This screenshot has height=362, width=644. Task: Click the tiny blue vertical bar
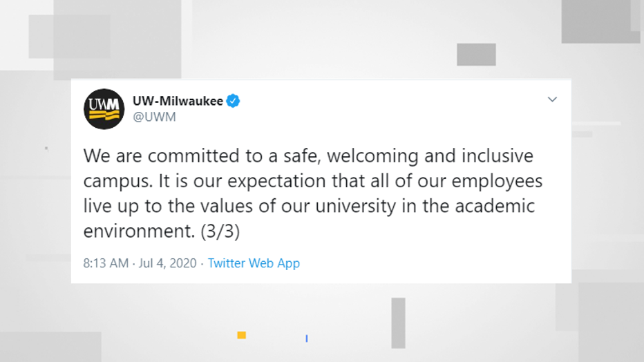pos(306,339)
